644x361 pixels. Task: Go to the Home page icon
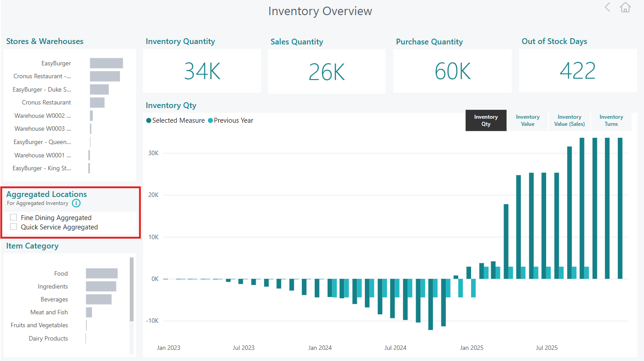[625, 8]
